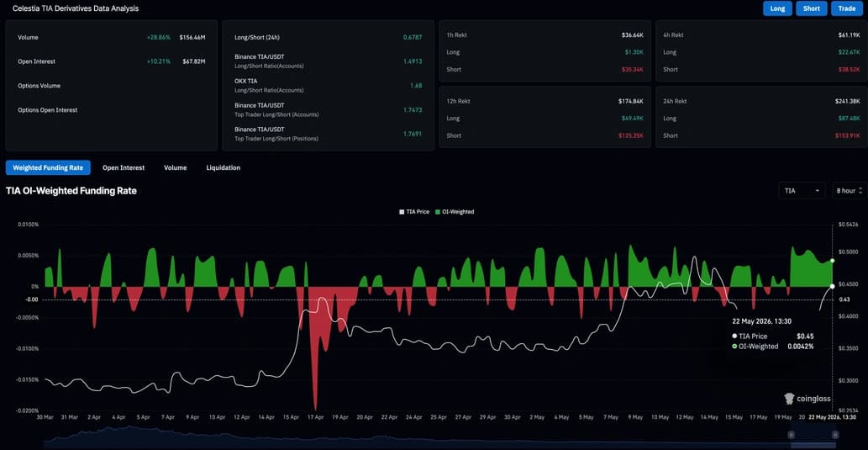868x450 pixels.
Task: Click the latest OI-Weighted point on chart
Action: coord(832,260)
